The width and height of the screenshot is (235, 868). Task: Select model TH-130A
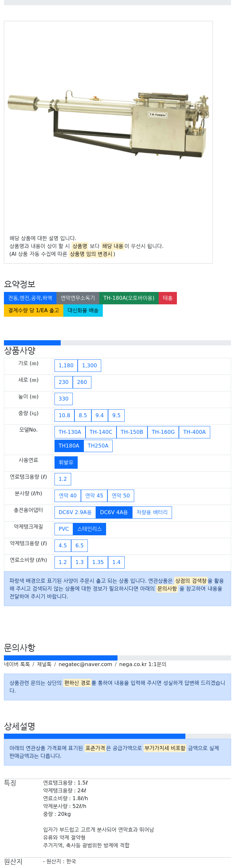70,432
